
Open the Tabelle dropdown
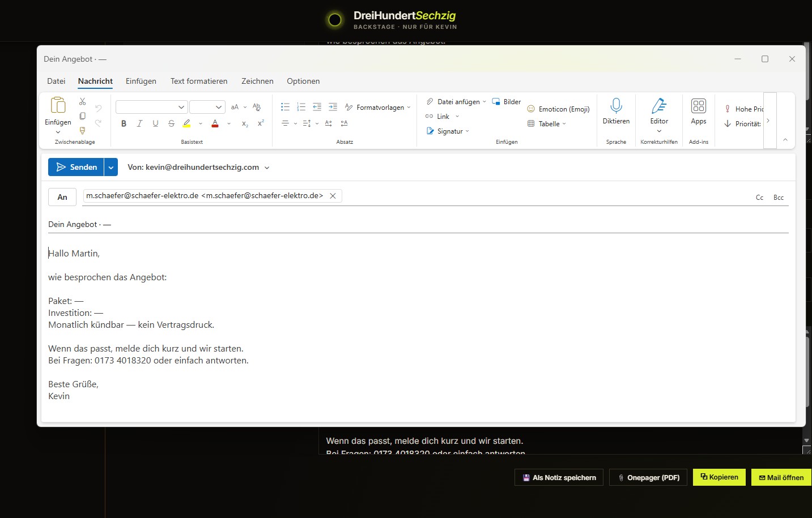point(547,124)
